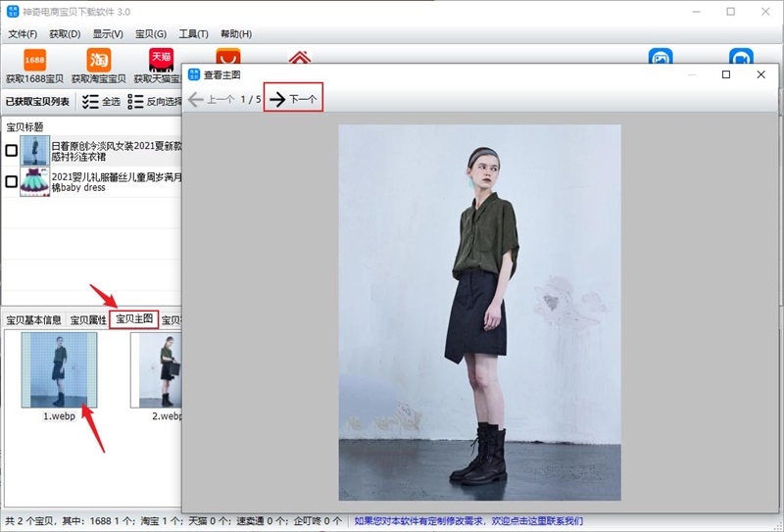Switch to the 宝贝基本信息 tab
Image resolution: width=784 pixels, height=532 pixels.
pos(34,319)
